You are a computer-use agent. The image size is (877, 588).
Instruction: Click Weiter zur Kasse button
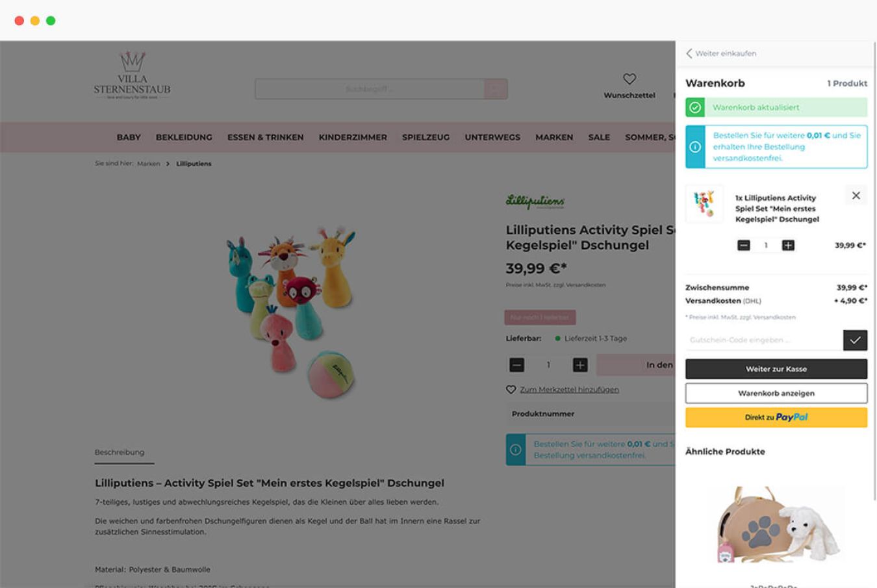(776, 369)
